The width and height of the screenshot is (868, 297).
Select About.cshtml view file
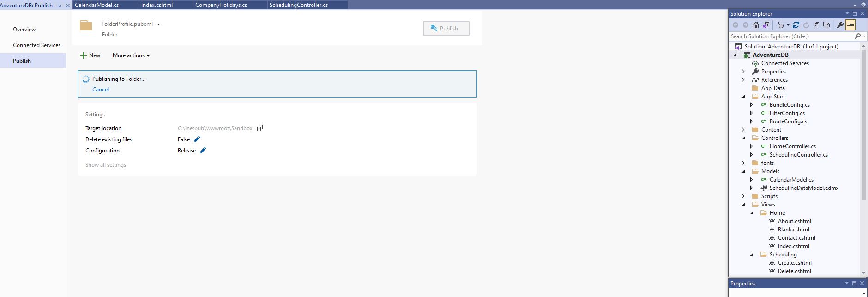click(x=794, y=221)
